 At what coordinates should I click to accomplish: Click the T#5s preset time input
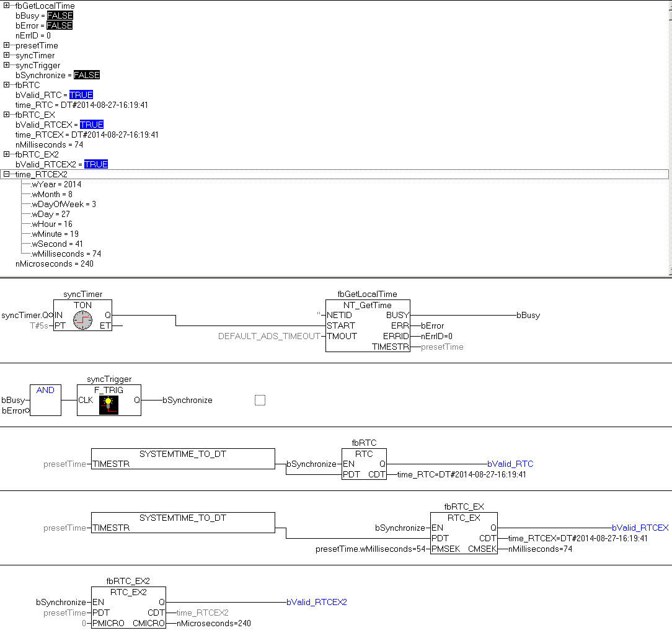click(39, 325)
